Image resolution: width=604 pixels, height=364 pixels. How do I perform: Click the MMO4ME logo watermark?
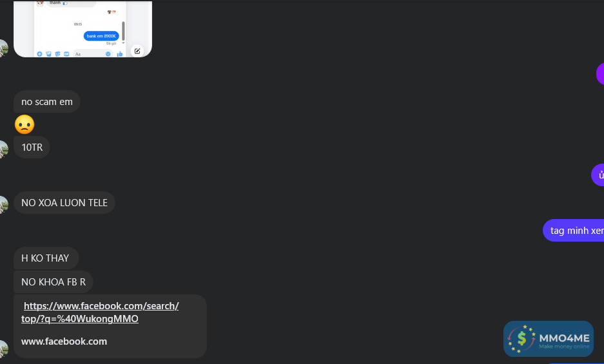pyautogui.click(x=548, y=339)
